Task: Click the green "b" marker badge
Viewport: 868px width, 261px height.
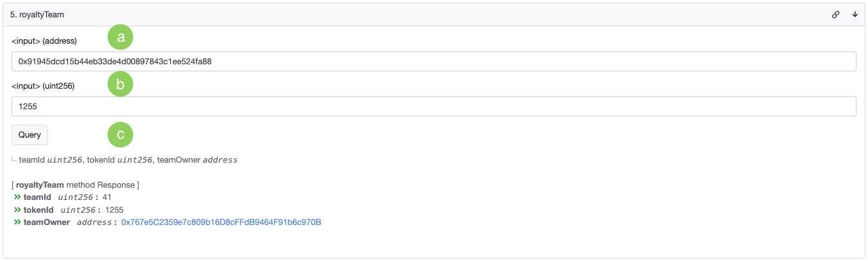Action: coord(120,84)
